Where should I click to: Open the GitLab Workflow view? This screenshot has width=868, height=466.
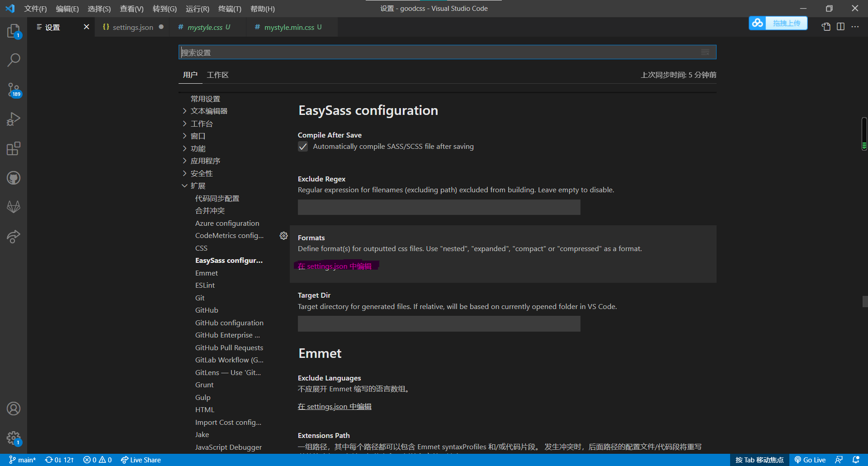point(14,207)
